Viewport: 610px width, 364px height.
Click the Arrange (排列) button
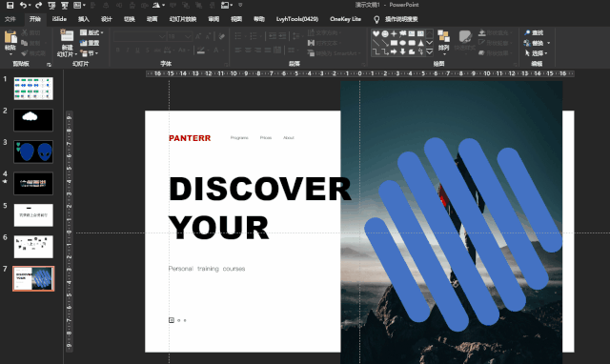443,41
